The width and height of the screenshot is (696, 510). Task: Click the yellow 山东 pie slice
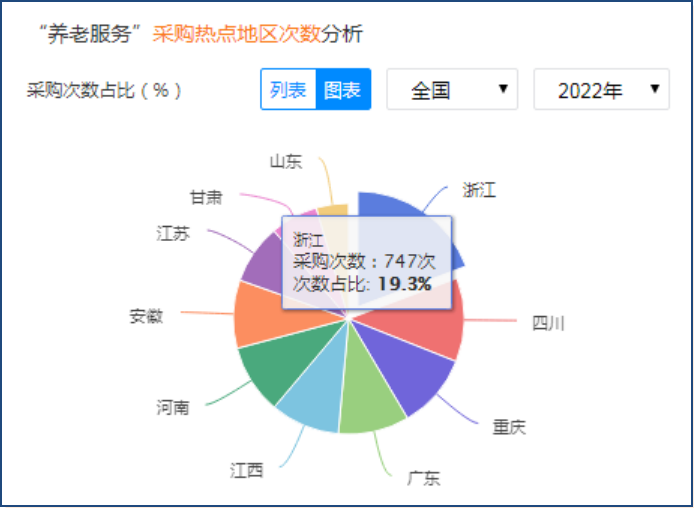(338, 210)
